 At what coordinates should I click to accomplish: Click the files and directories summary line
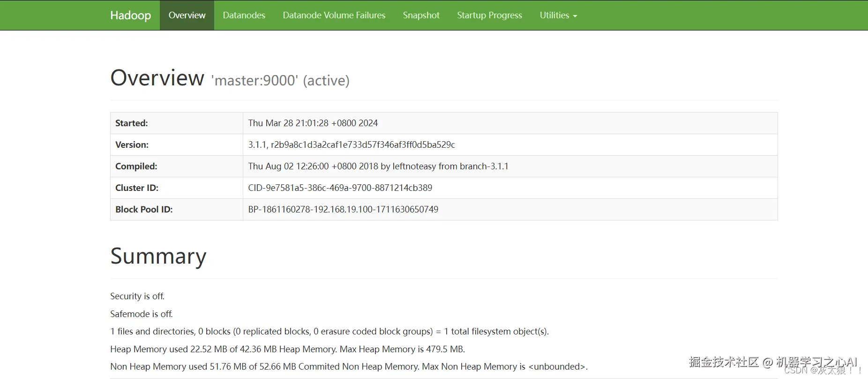pos(329,331)
